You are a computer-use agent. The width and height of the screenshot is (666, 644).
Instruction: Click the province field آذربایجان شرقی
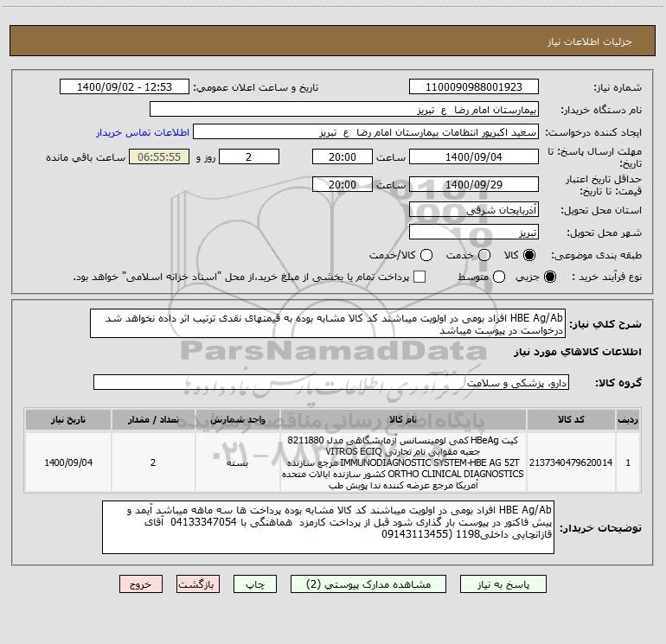(x=474, y=209)
